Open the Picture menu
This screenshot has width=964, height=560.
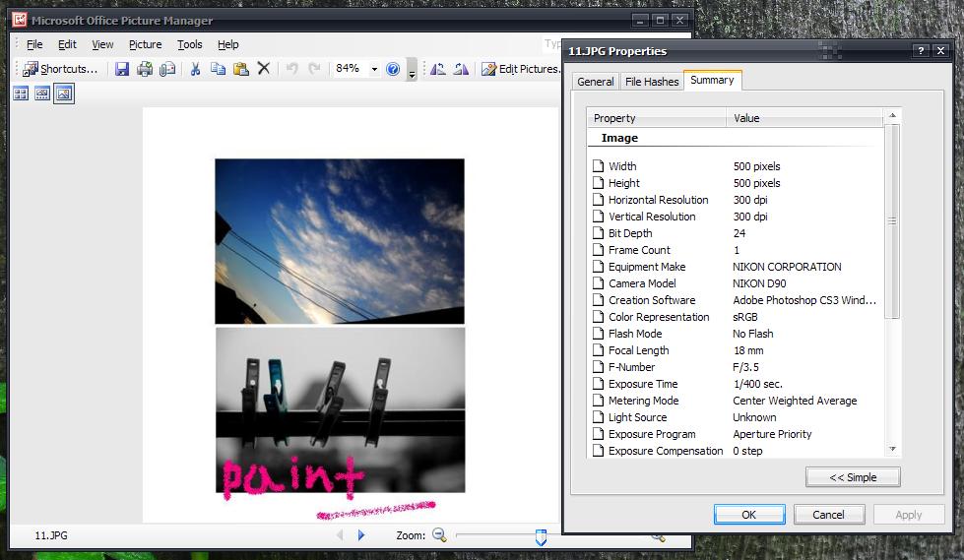coord(145,44)
